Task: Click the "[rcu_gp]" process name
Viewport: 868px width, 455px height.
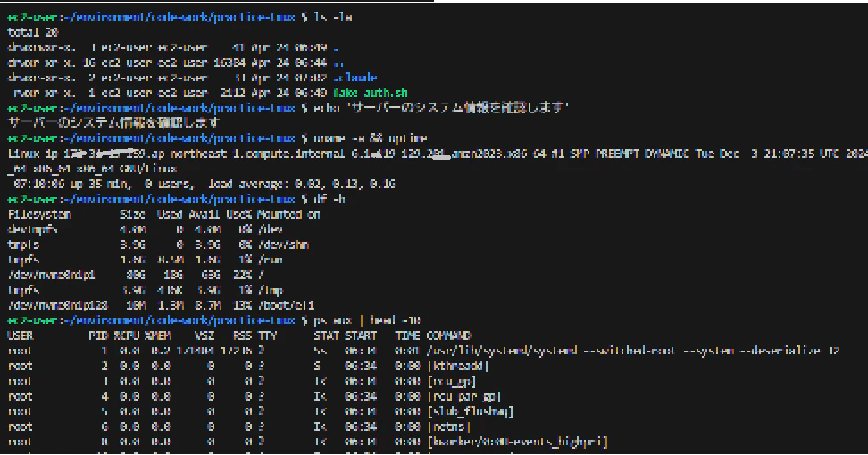Action: point(452,381)
